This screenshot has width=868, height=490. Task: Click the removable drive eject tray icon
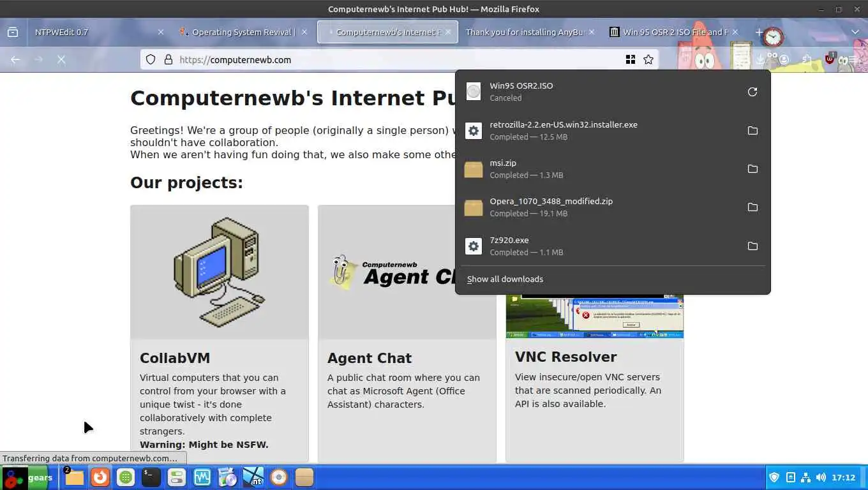791,477
